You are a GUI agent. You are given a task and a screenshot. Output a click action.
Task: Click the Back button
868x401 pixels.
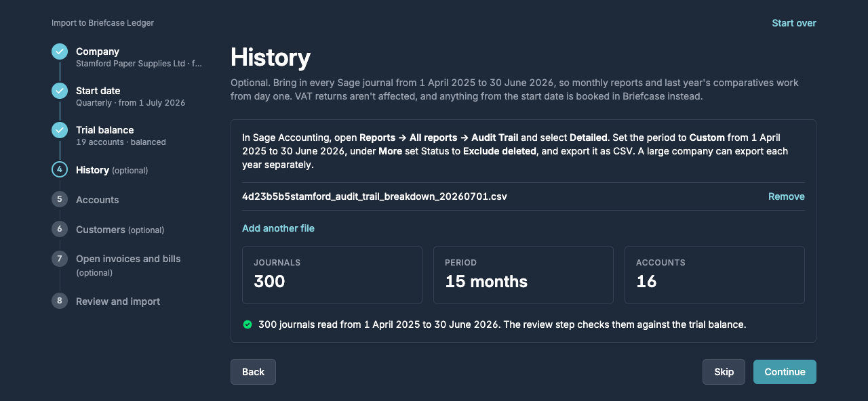253,372
